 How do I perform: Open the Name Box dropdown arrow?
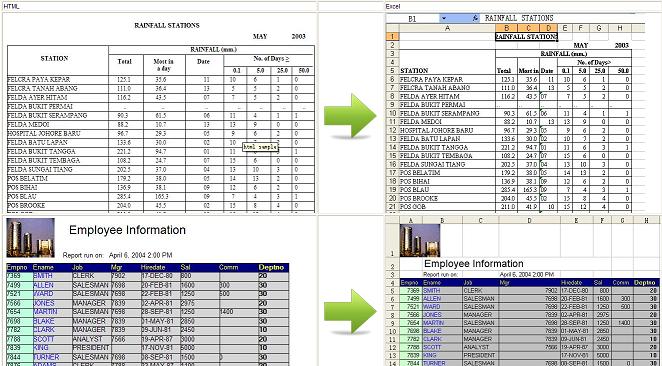click(x=443, y=18)
